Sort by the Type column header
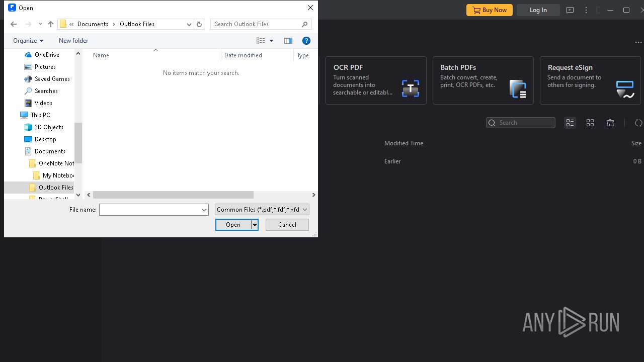This screenshot has width=644, height=362. pyautogui.click(x=303, y=55)
